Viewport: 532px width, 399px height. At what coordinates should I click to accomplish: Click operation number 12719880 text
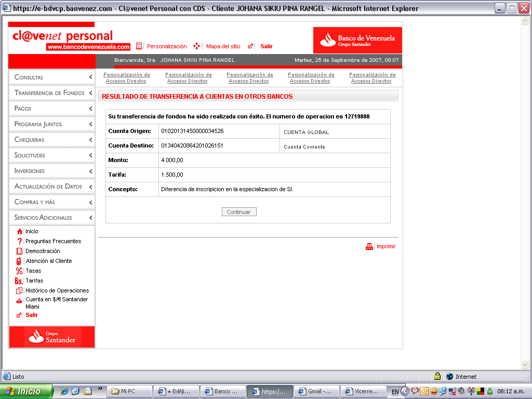[357, 116]
